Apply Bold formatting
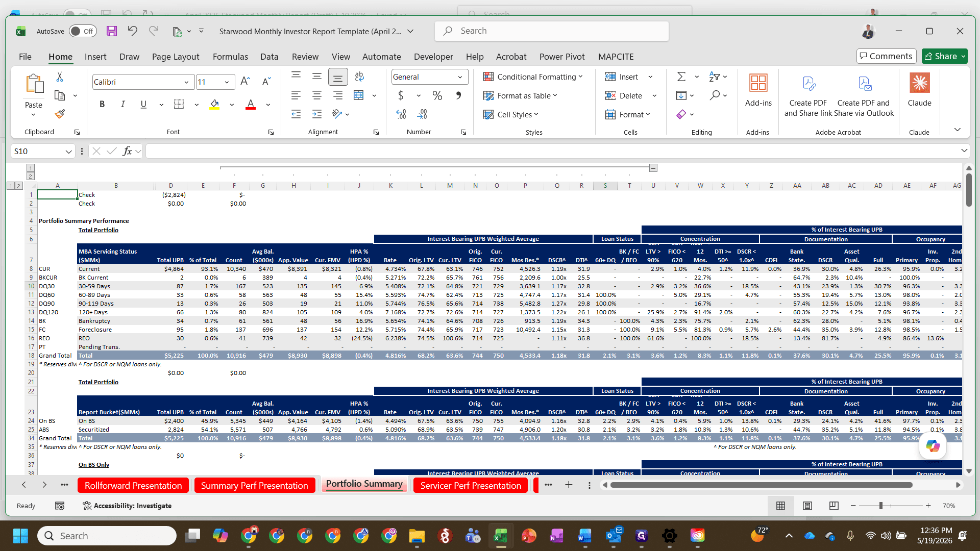This screenshot has height=551, width=980. coord(102,104)
